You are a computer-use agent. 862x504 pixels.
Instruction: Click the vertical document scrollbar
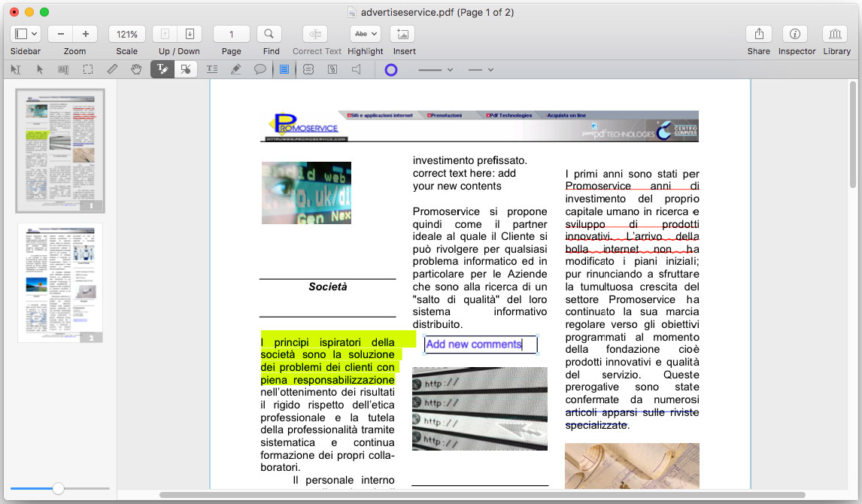[853, 135]
